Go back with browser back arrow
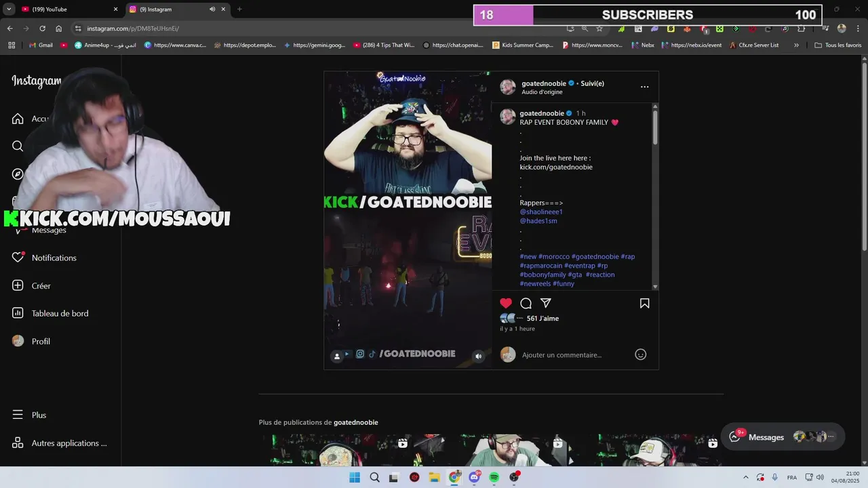 coord(9,28)
